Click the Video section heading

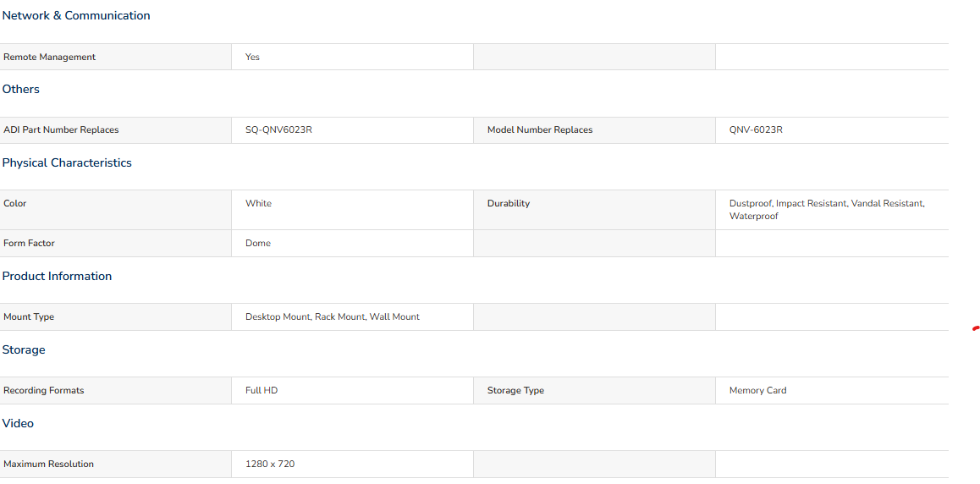[x=18, y=423]
